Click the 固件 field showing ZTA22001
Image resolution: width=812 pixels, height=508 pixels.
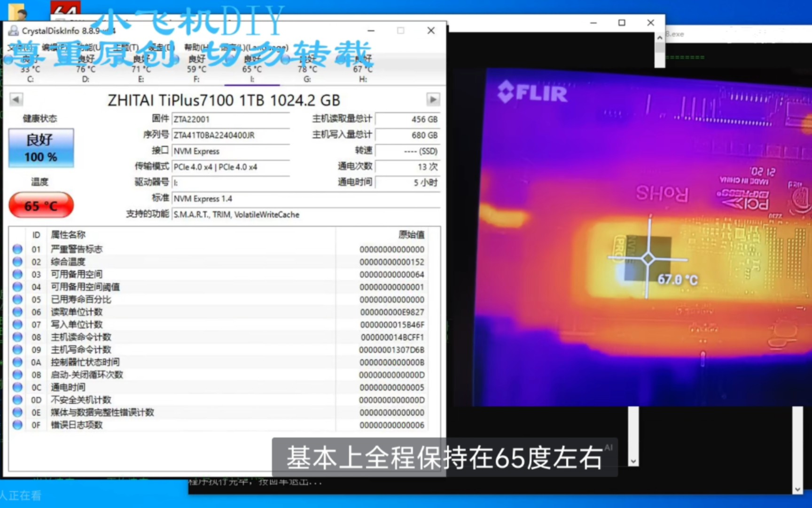230,119
